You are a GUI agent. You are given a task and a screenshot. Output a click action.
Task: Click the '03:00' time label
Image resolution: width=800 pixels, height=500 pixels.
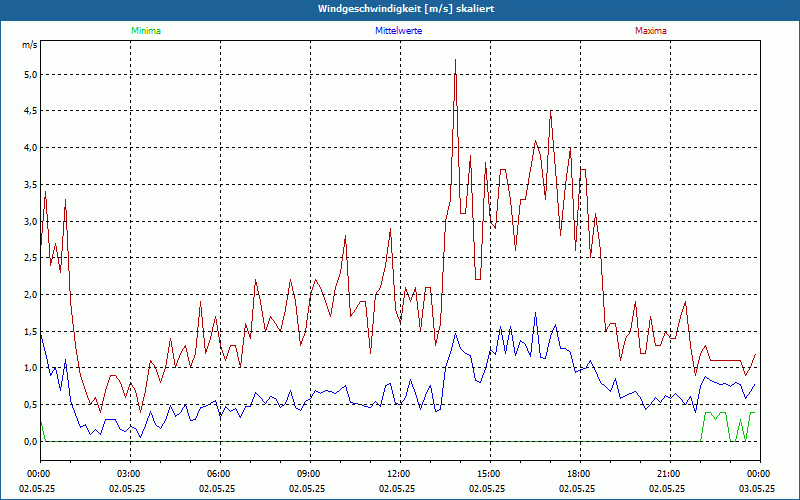click(x=131, y=474)
